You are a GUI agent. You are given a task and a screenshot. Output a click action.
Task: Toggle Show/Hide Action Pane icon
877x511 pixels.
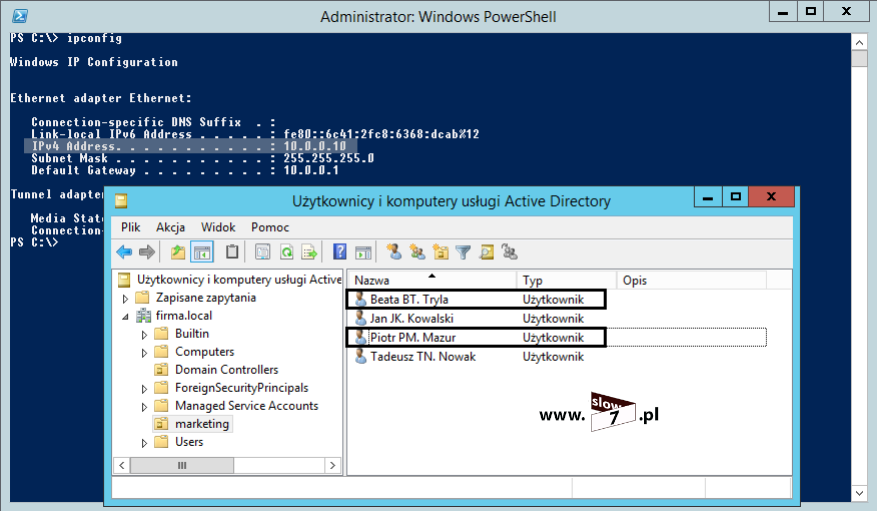[x=363, y=252]
